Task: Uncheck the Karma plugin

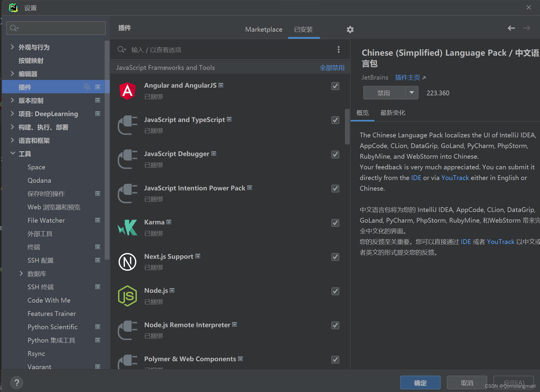Action: coord(335,223)
